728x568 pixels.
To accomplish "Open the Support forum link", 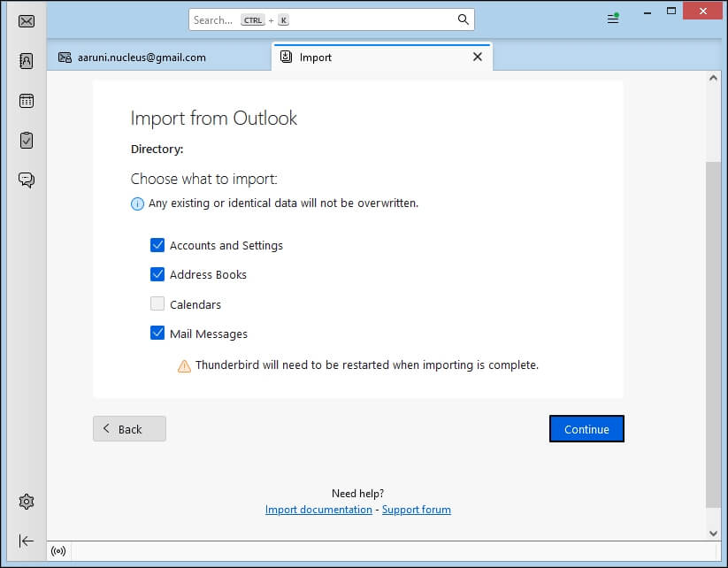I will coord(417,510).
